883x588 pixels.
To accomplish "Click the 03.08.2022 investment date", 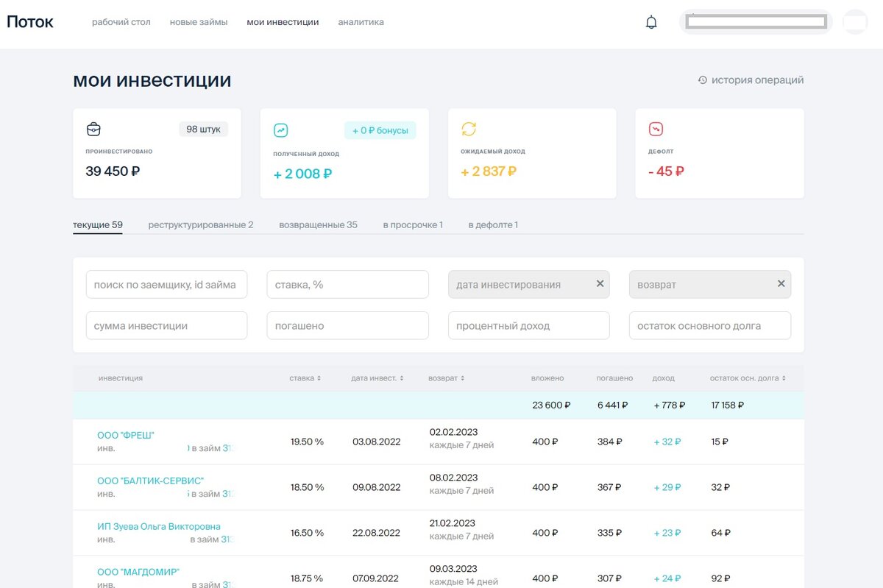I will click(377, 442).
